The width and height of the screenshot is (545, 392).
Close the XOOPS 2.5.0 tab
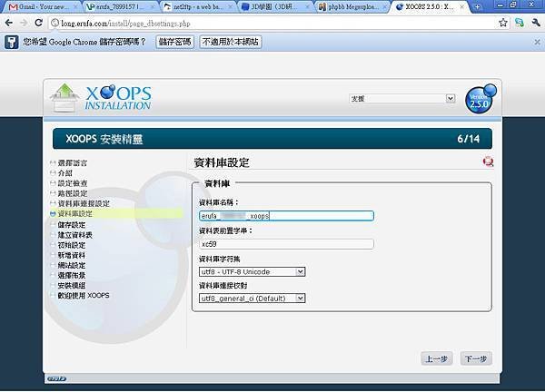(462, 6)
